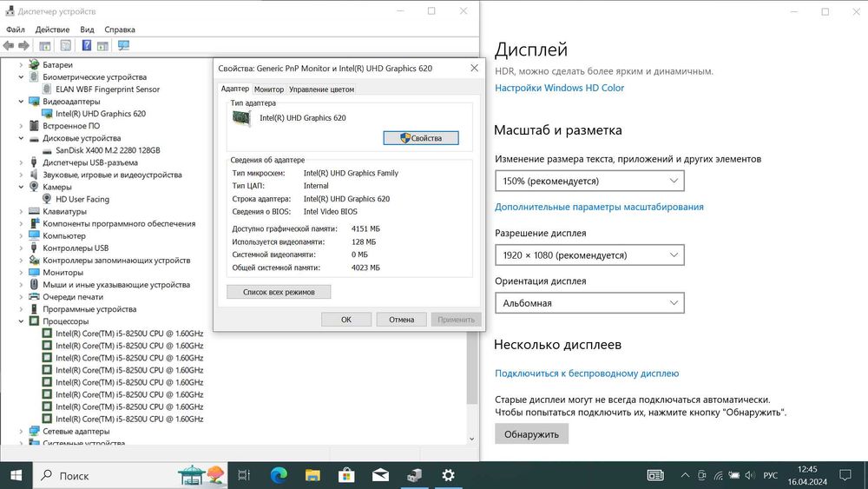
Task: Select SanDisk X400 M.2 2280 128GB disk
Action: click(x=108, y=150)
